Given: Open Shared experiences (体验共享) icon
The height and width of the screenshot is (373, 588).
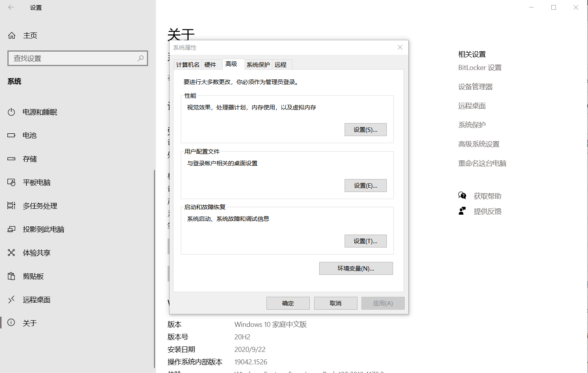Looking at the screenshot, I should (11, 253).
